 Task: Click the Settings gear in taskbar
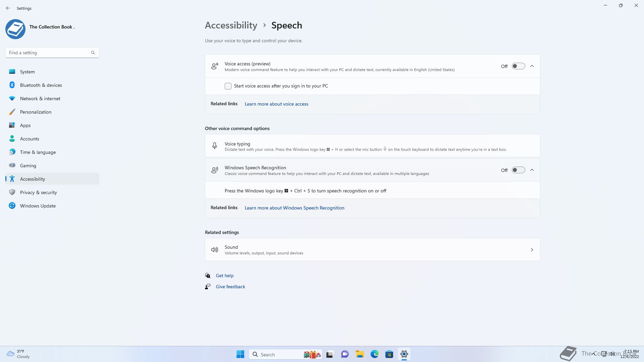click(x=404, y=354)
